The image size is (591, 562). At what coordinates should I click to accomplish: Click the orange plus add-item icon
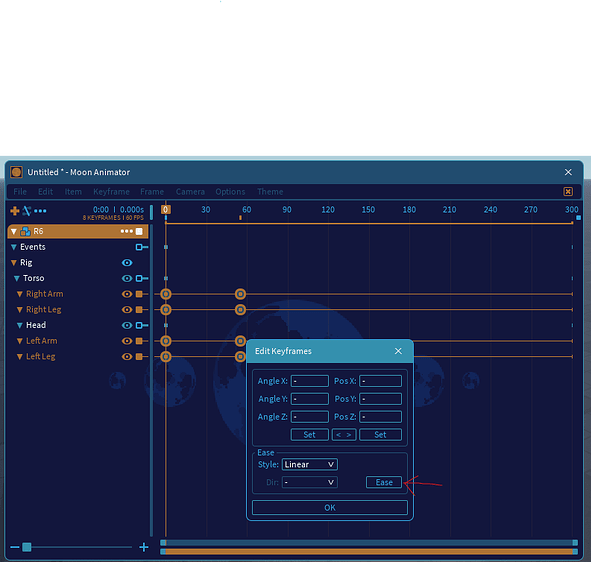(15, 211)
